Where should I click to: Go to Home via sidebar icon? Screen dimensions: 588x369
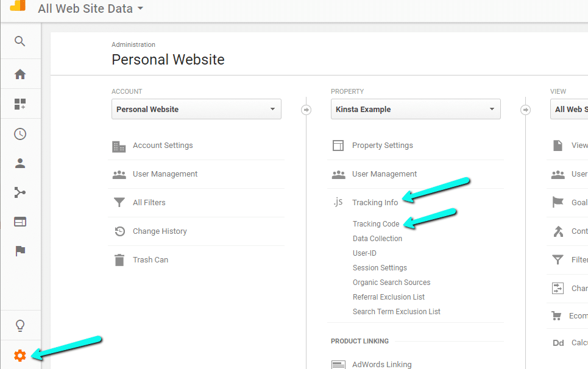coord(20,74)
